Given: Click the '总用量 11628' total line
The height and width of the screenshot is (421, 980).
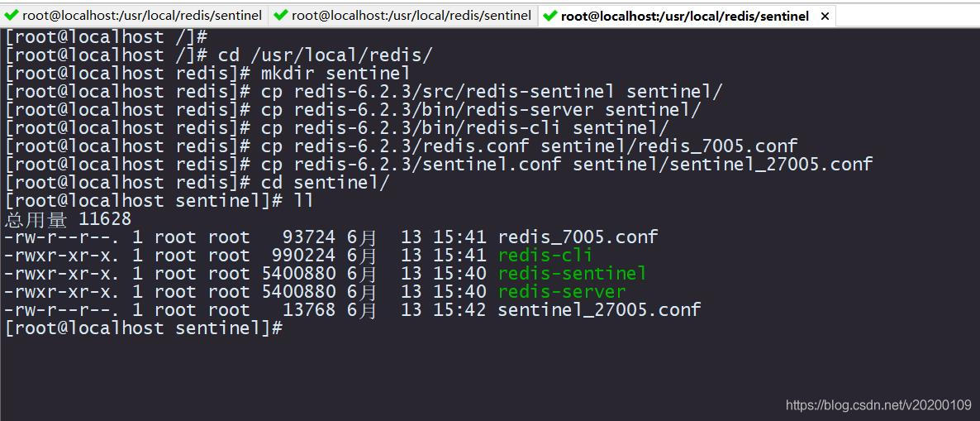Looking at the screenshot, I should (68, 219).
